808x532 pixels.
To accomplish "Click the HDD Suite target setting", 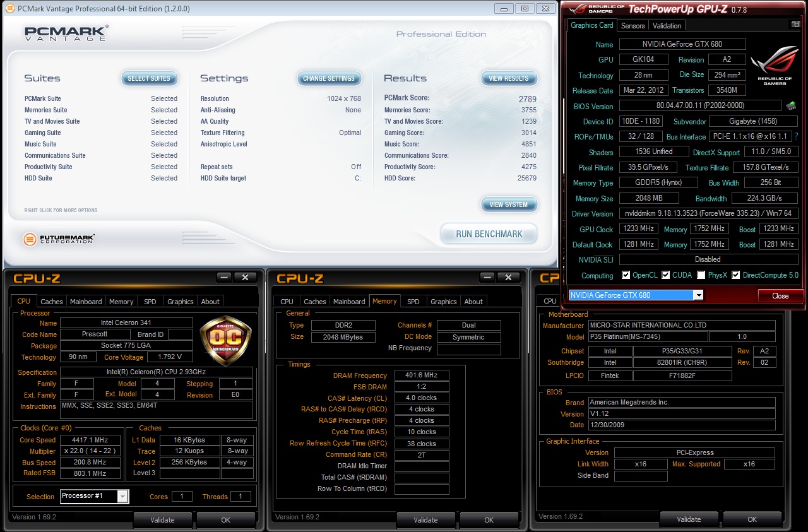I will click(281, 178).
